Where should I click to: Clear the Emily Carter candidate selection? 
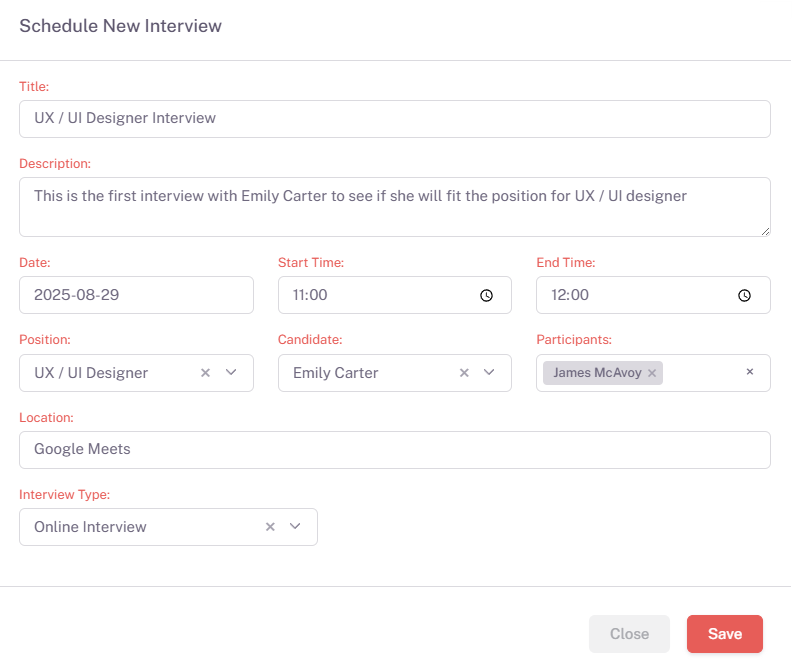pos(464,373)
